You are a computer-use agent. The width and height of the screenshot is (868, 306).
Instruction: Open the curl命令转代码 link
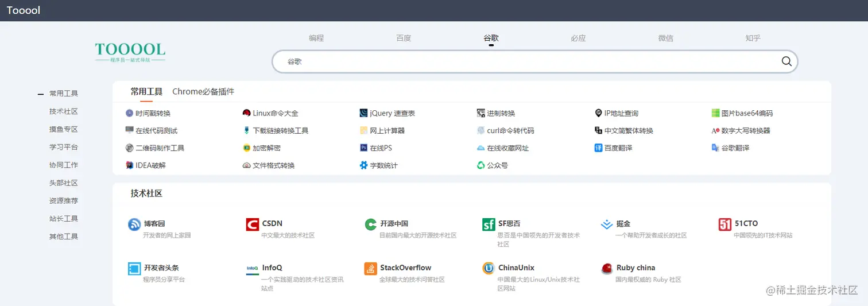510,130
